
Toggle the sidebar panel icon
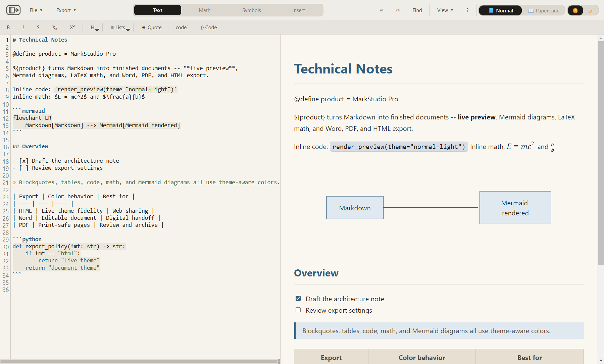[13, 10]
